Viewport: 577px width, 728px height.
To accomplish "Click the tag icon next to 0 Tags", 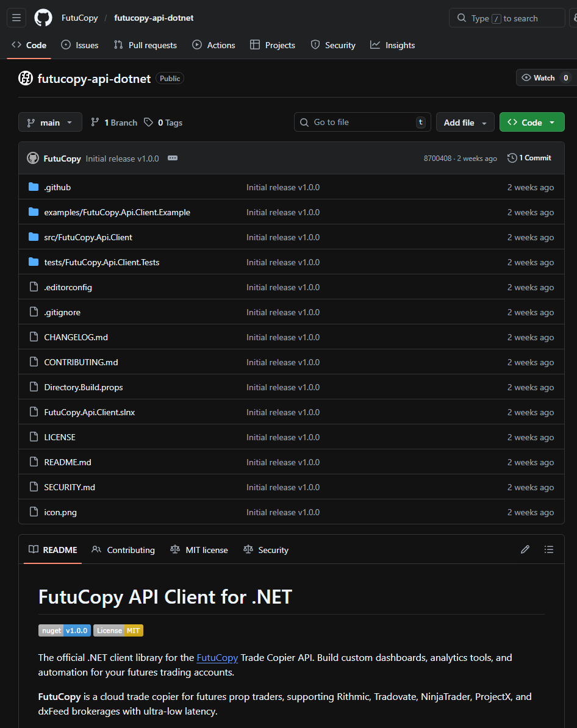I will [x=148, y=122].
